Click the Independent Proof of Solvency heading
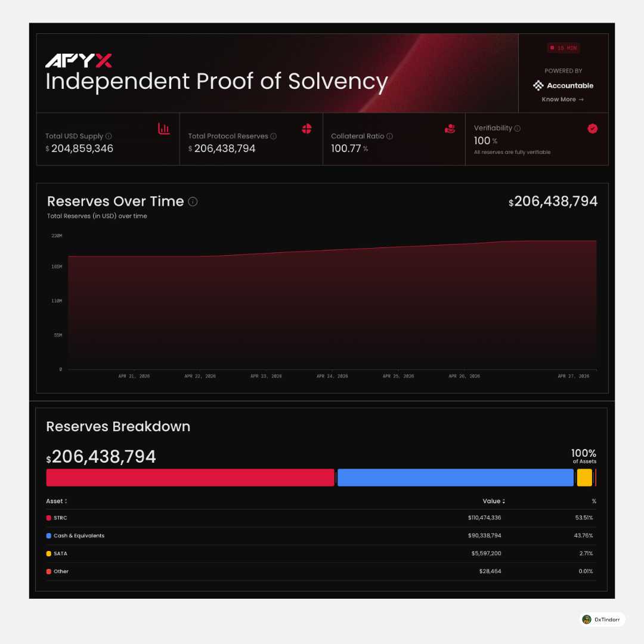Viewport: 644px width, 644px height. pos(216,82)
